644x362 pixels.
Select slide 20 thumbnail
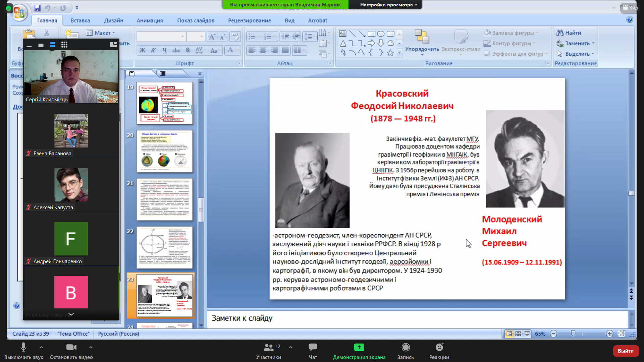[x=164, y=151]
